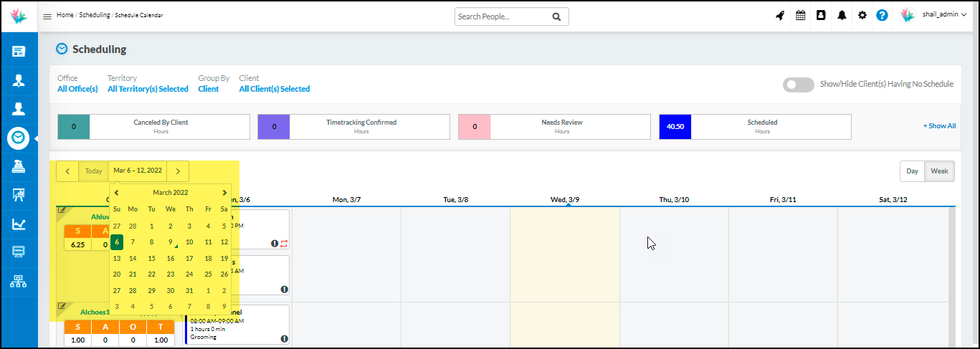Open the dashboard icon in sidebar
The height and width of the screenshot is (349, 980).
coord(19,52)
